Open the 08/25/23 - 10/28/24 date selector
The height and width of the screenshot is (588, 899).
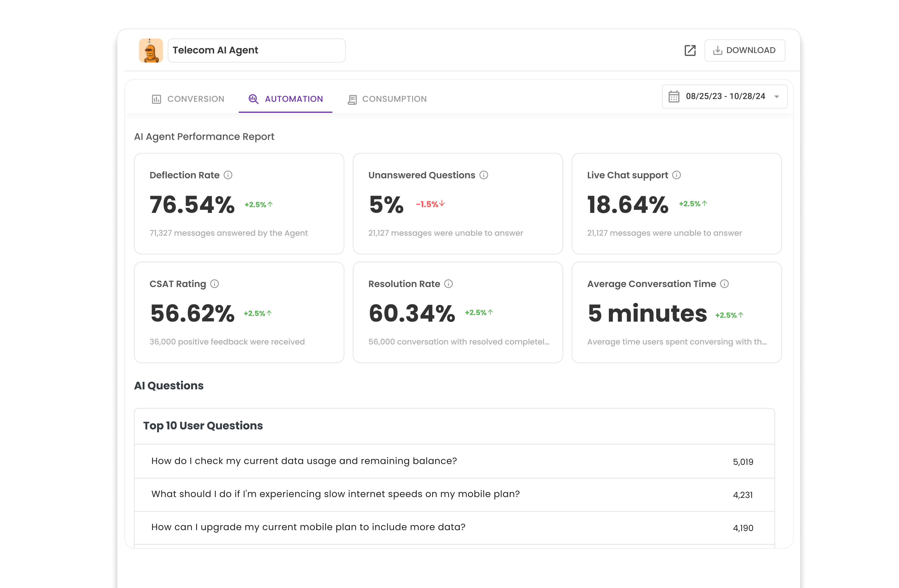point(725,96)
